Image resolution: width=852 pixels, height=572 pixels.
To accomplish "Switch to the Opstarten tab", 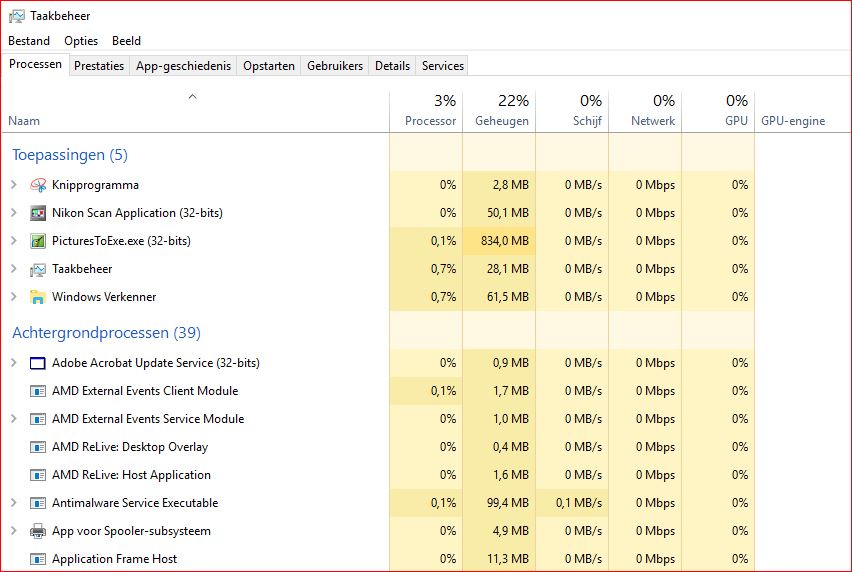I will [268, 66].
